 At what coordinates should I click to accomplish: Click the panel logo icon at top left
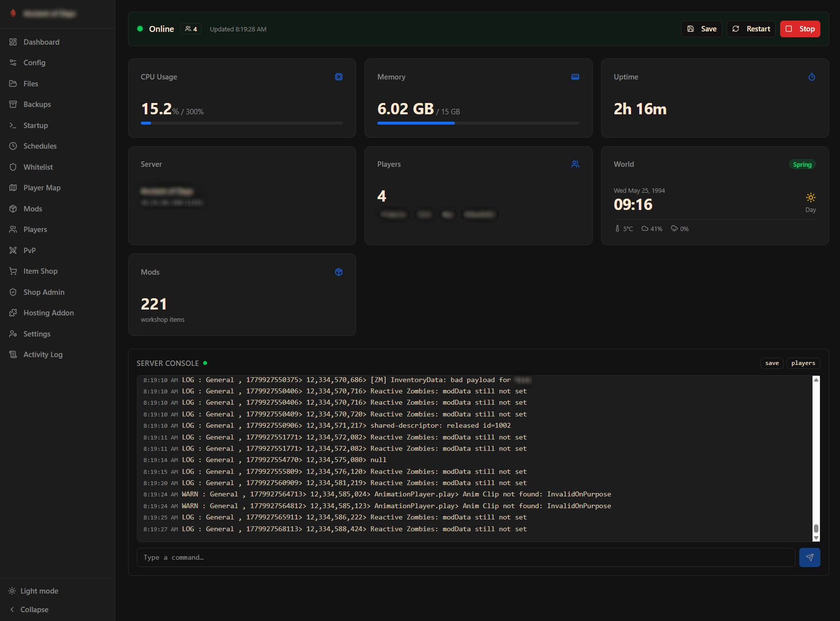coord(13,13)
